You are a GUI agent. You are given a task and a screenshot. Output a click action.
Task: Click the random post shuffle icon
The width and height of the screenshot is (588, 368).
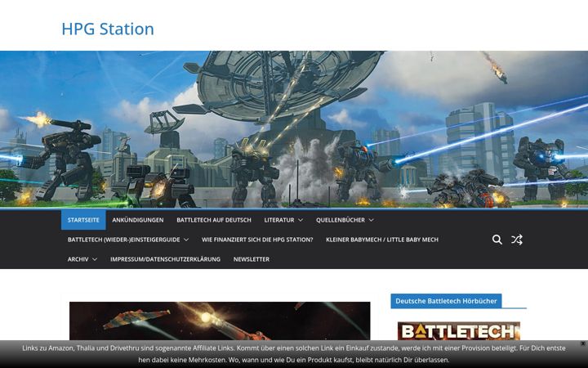click(x=517, y=240)
